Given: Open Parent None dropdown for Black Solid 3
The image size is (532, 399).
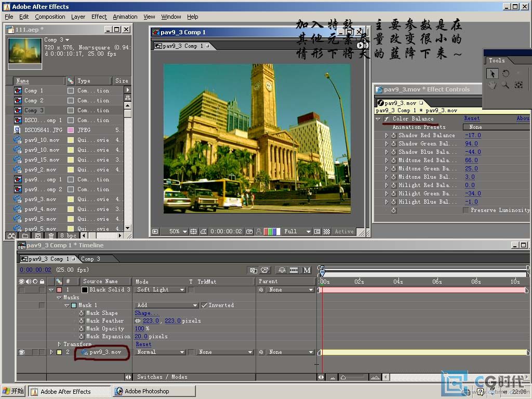Looking at the screenshot, I should tap(290, 290).
